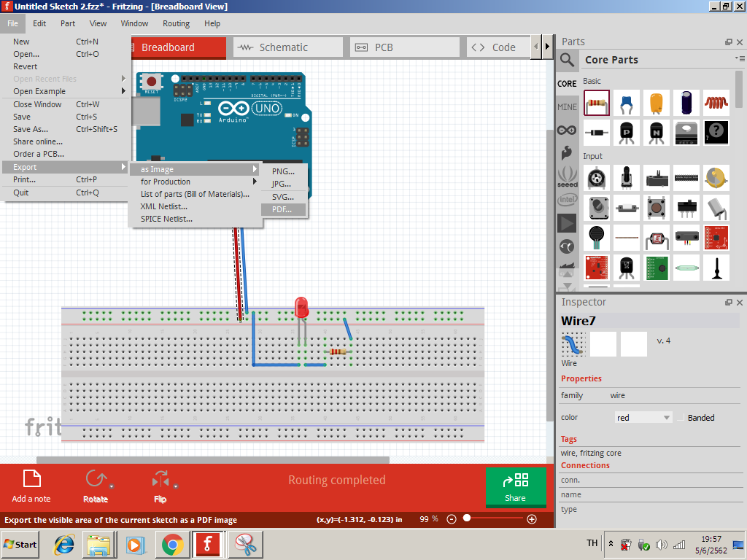Select the diode part
Image resolution: width=747 pixels, height=560 pixels.
(597, 133)
